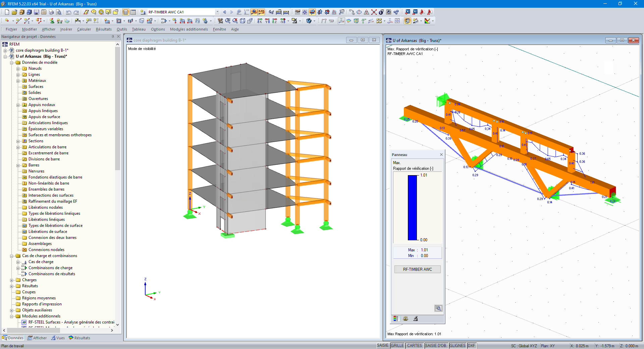The image size is (644, 349).
Task: Select Combinaisons de charge in navigator
Action: (50, 268)
